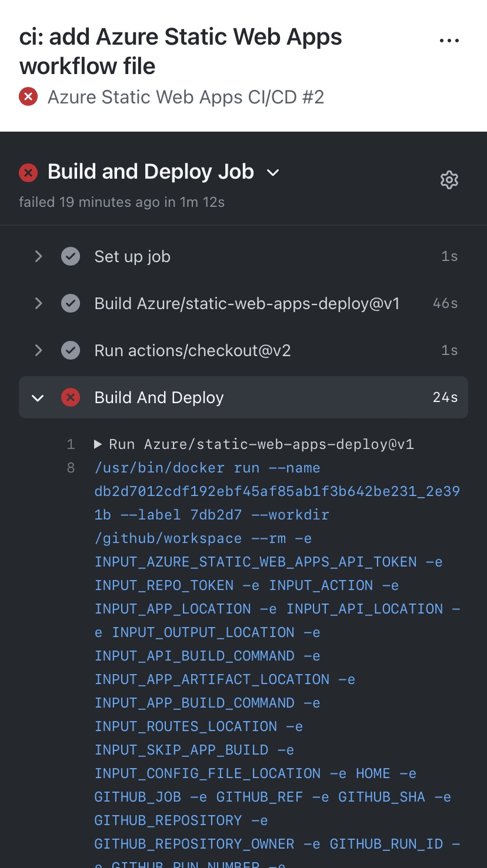
Task: Click the commit title ci: add Azure Static Web Apps workflow file
Action: click(181, 52)
